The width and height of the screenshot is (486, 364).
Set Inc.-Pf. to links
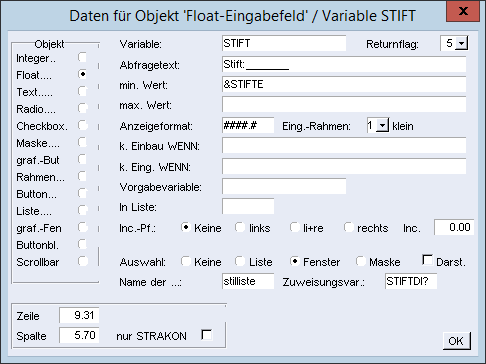click(240, 227)
